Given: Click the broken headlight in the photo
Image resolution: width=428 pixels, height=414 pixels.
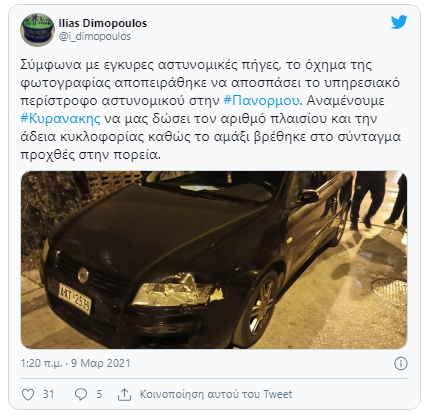Looking at the screenshot, I should pyautogui.click(x=178, y=290).
